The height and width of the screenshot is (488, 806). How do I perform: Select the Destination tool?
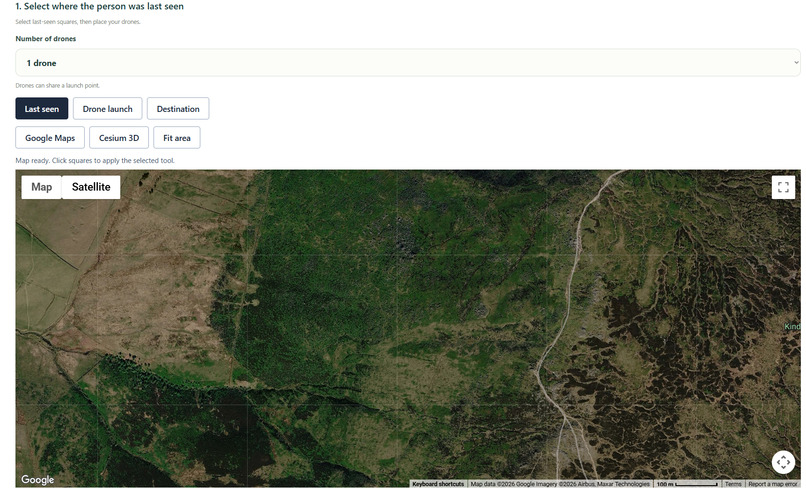pos(178,109)
